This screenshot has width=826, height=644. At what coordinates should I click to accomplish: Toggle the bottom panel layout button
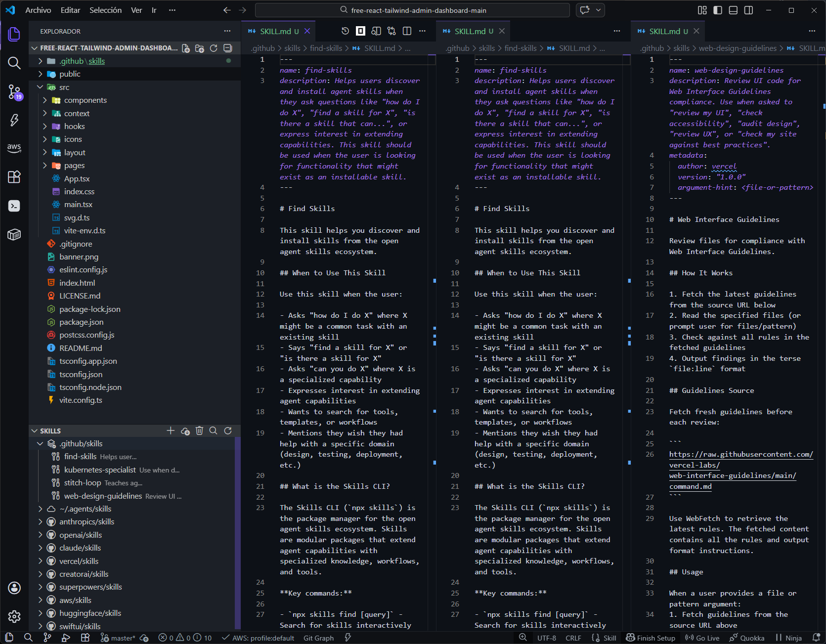pyautogui.click(x=733, y=10)
